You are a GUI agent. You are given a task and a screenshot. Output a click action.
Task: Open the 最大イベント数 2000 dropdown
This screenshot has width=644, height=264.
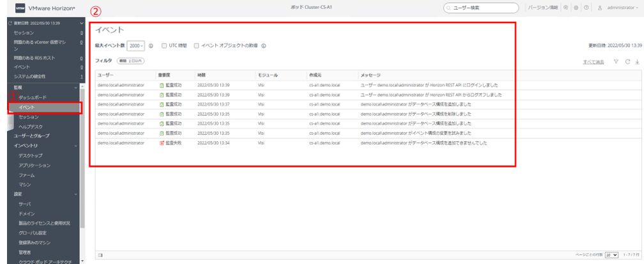coord(136,46)
